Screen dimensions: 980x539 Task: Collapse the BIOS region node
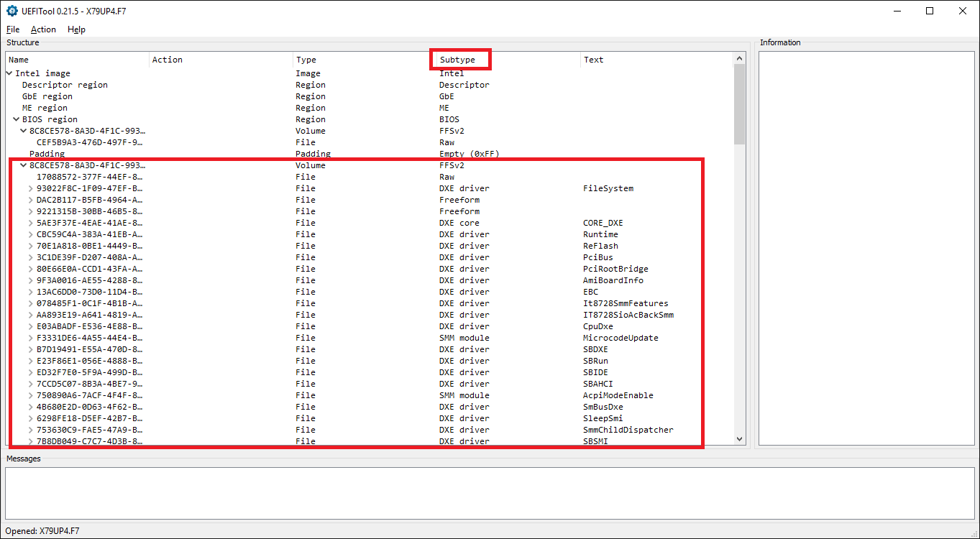tap(17, 119)
